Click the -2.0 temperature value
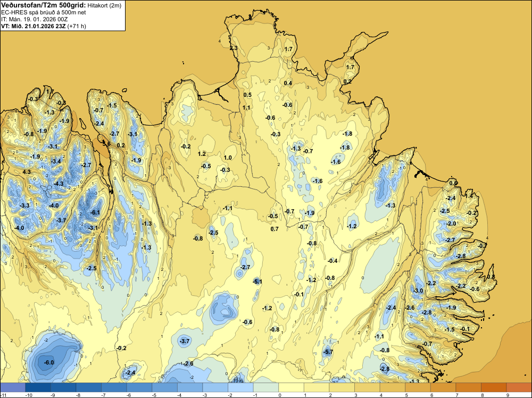This screenshot has height=398, width=532. point(451,223)
